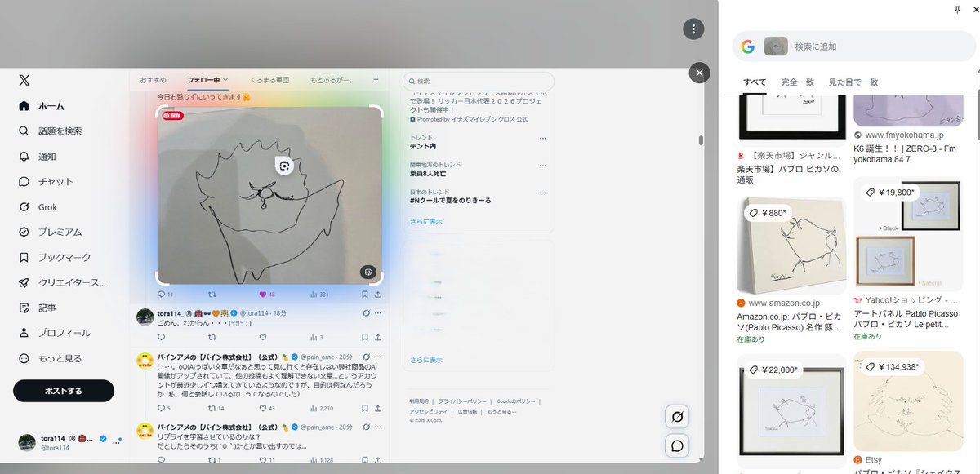Open 利用規約 footer link
The image size is (980, 474).
(420, 402)
